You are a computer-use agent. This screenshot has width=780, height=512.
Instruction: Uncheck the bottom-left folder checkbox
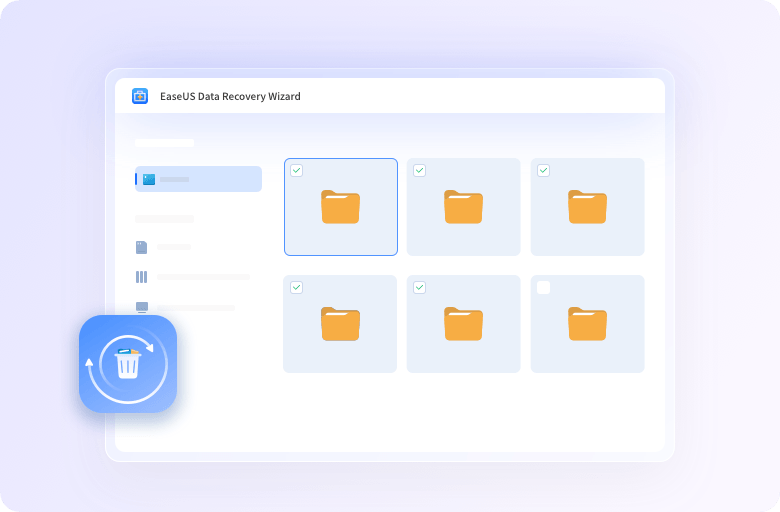(x=296, y=288)
